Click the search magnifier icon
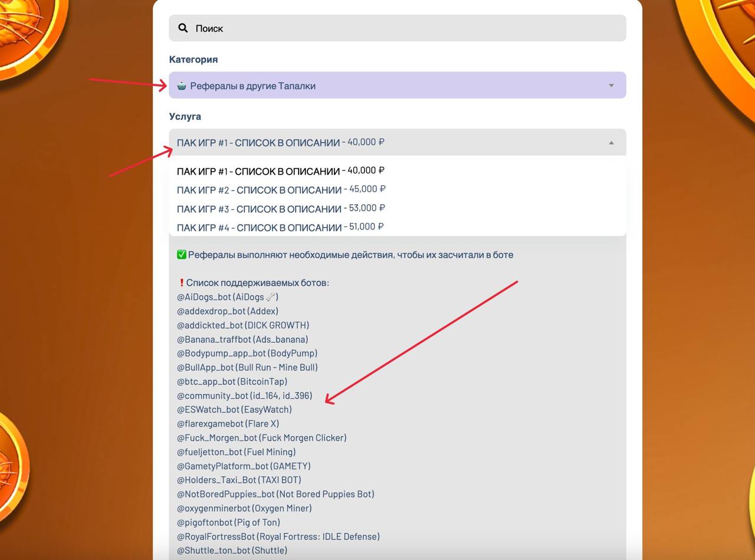Screen dimensions: 755x560 (x=183, y=28)
